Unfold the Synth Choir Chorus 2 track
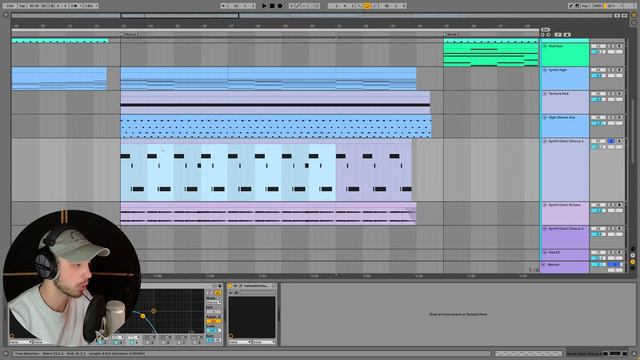Image resolution: width=640 pixels, height=360 pixels. point(544,229)
